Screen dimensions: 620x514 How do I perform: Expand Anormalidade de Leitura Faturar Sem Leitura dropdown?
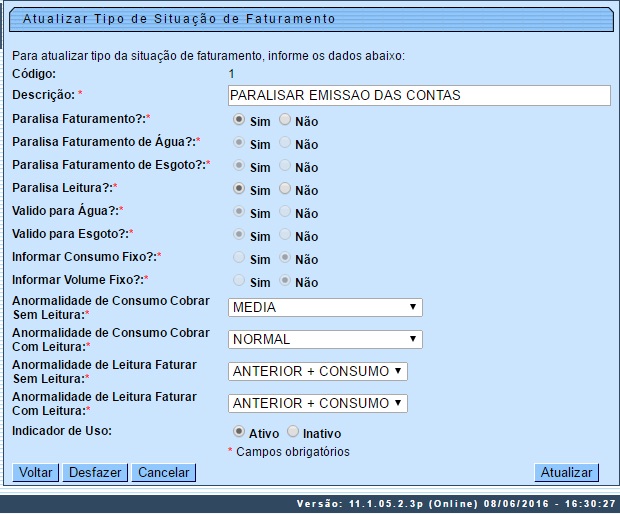(318, 371)
